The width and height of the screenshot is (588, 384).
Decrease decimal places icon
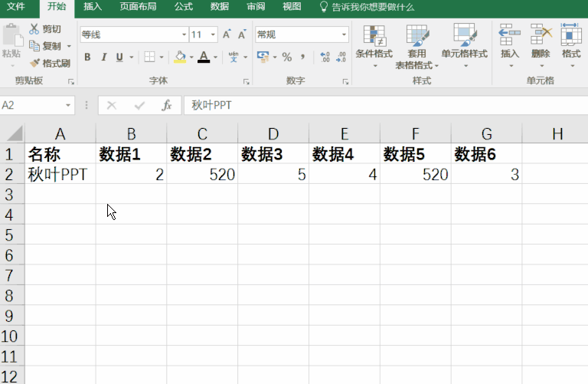point(341,57)
